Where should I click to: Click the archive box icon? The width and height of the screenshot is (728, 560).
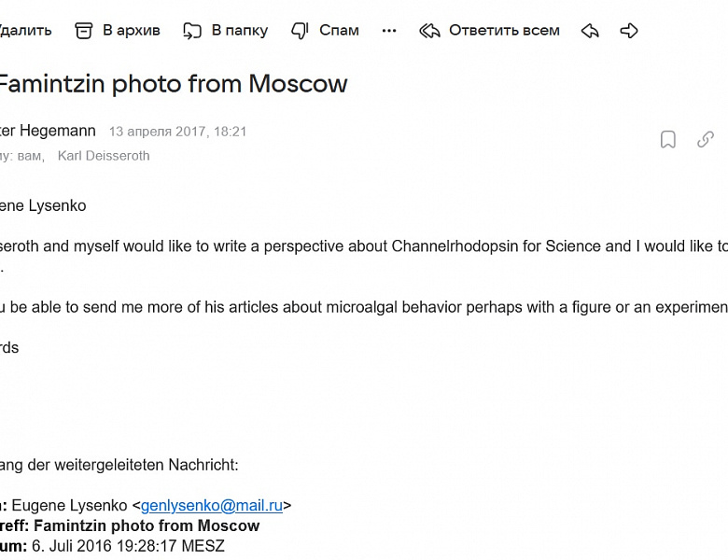click(84, 31)
